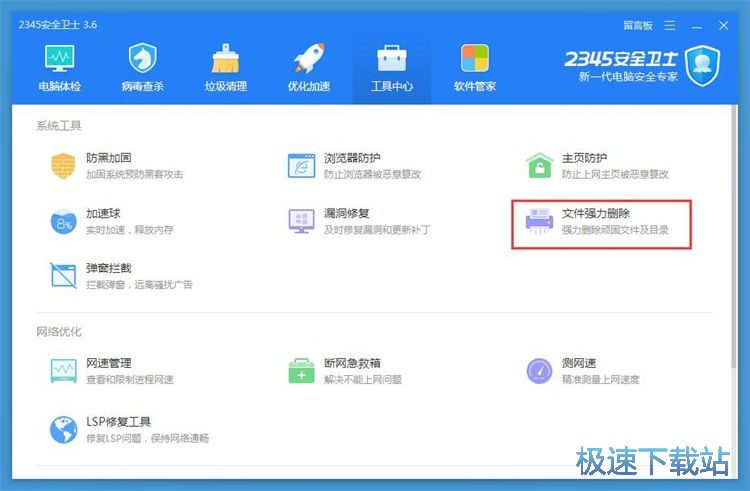750x491 pixels.
Task: Click 实时加速，释放内存 description
Action: 130,230
